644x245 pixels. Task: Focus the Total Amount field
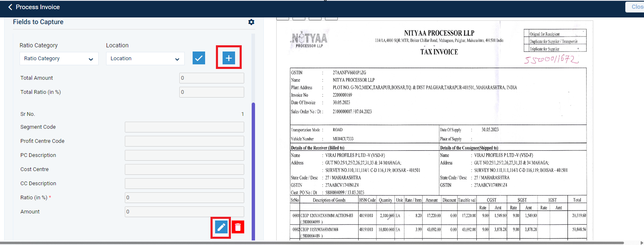pyautogui.click(x=212, y=78)
